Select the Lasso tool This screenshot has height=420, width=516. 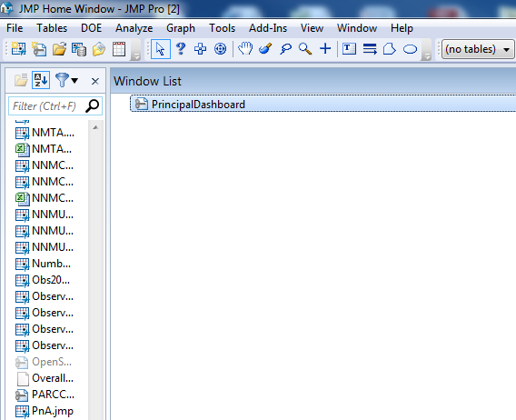(285, 49)
